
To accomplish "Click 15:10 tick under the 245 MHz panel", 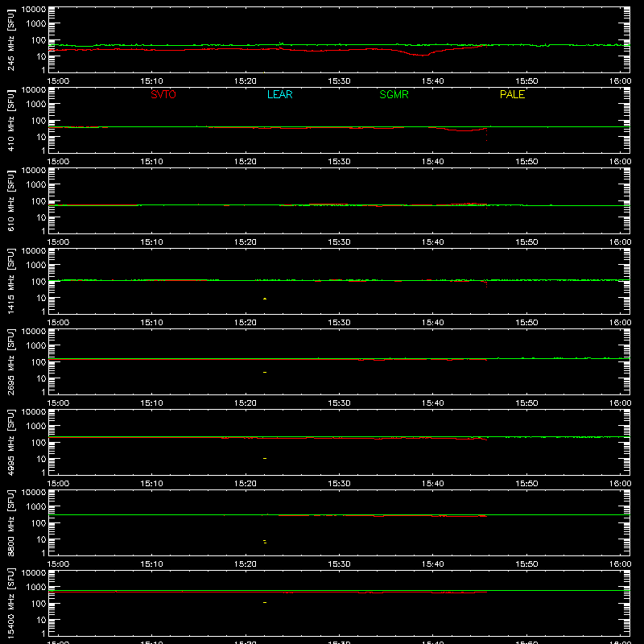I will pos(151,81).
